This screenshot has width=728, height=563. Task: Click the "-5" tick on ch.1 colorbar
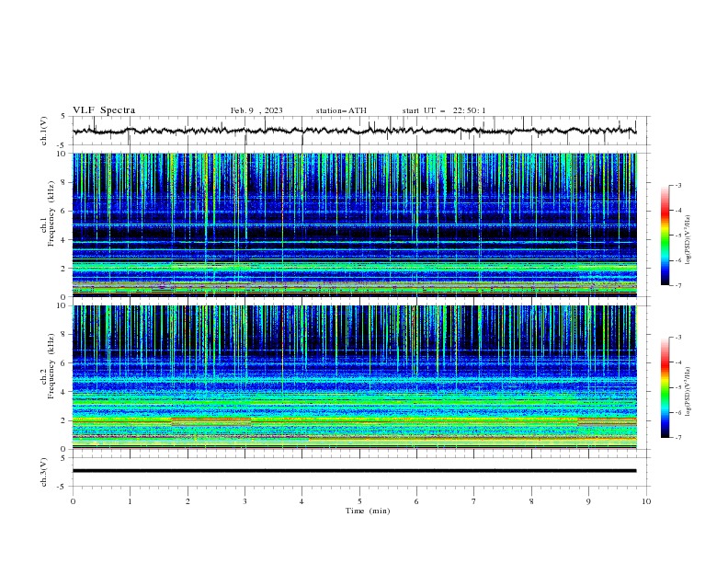(x=677, y=236)
